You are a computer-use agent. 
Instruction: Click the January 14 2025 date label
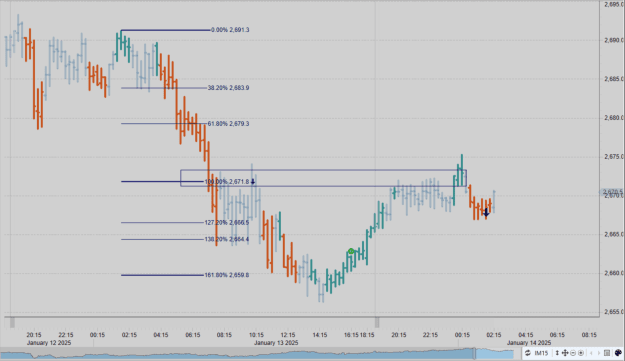point(529,343)
